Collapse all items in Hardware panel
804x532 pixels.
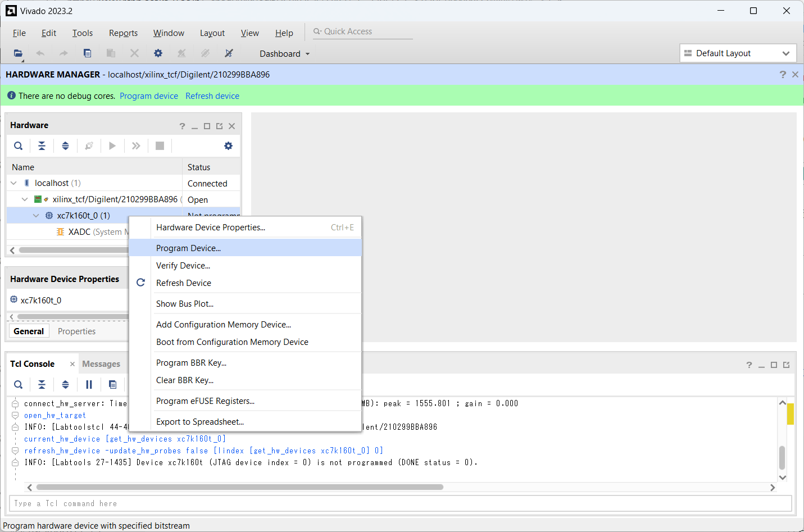(x=42, y=146)
